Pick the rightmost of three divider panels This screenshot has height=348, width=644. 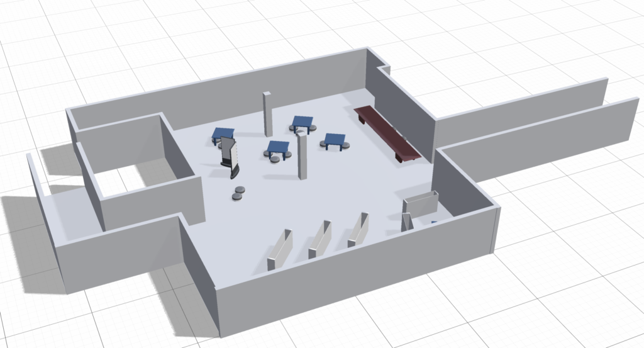tap(358, 230)
